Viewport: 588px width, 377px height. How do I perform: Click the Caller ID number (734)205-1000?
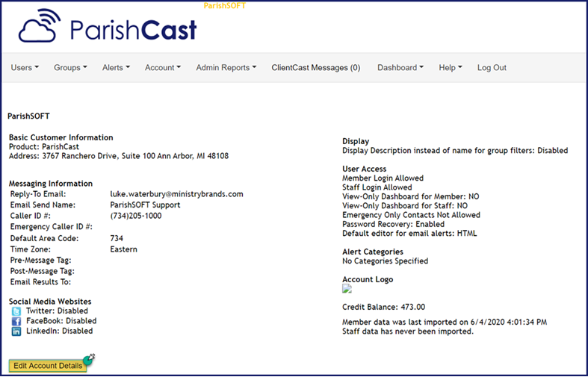pyautogui.click(x=136, y=216)
